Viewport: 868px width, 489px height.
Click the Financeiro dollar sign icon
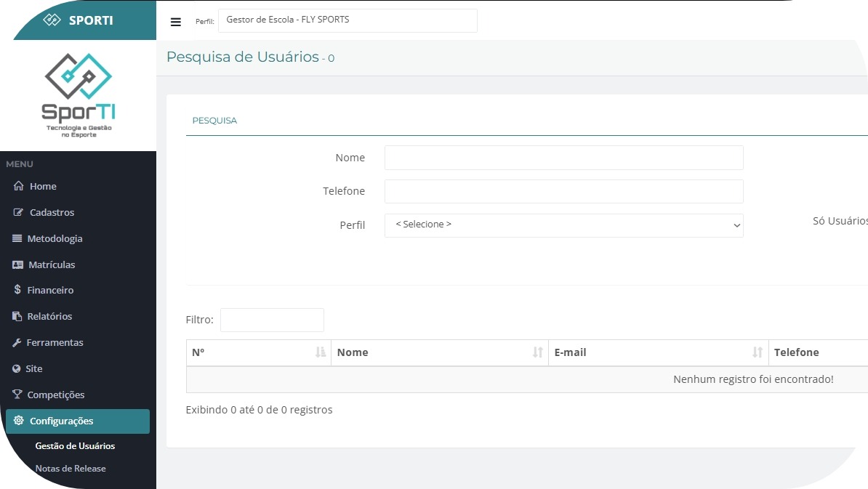(x=17, y=290)
